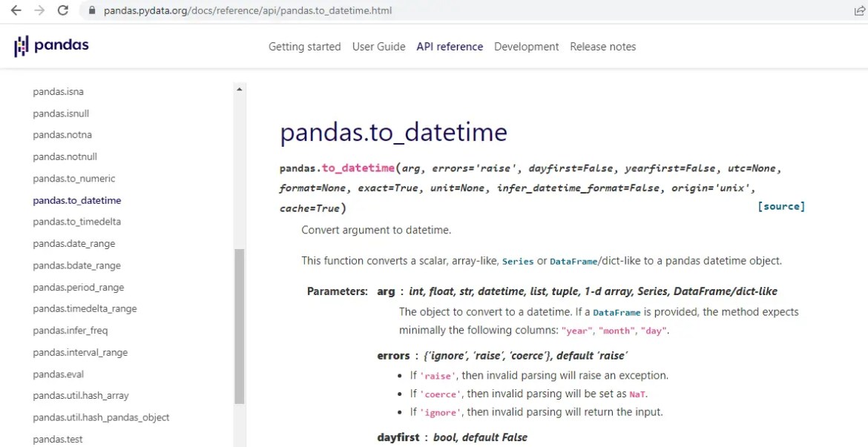Open pandas.isna in the sidebar
868x447 pixels.
click(58, 92)
